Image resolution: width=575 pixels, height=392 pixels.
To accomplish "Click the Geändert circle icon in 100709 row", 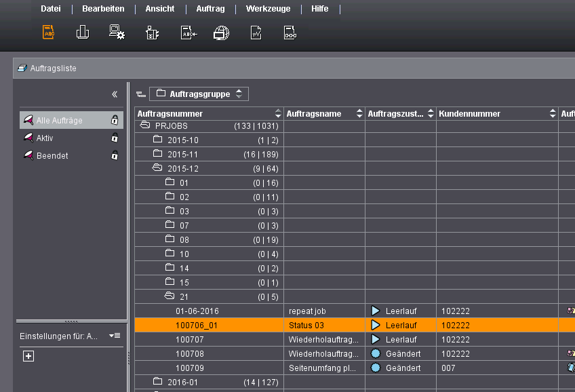I will pos(376,368).
